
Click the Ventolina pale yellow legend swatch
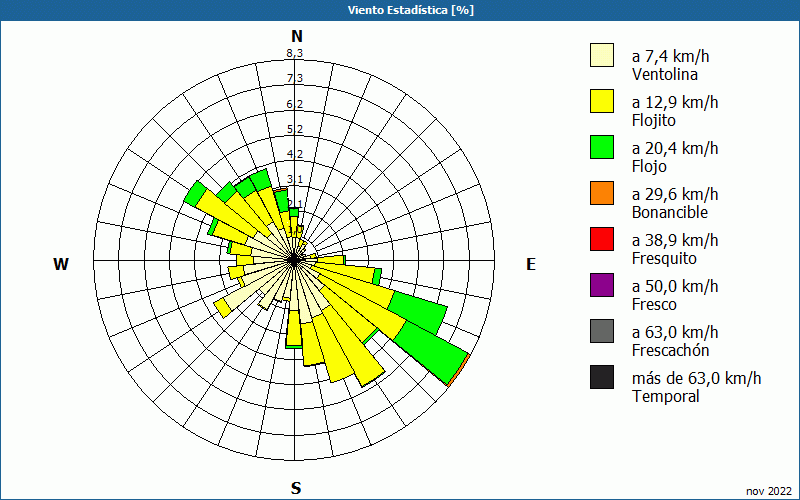(602, 55)
